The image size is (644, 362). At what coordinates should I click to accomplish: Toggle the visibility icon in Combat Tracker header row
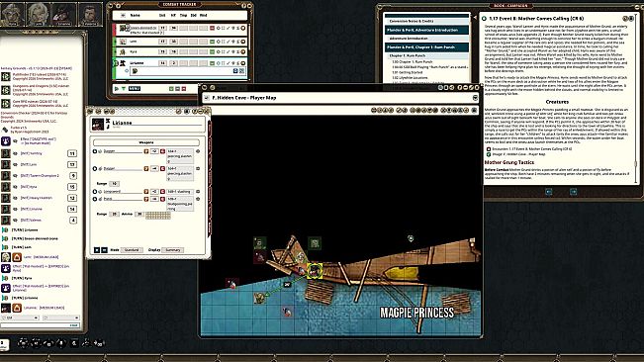(x=123, y=15)
